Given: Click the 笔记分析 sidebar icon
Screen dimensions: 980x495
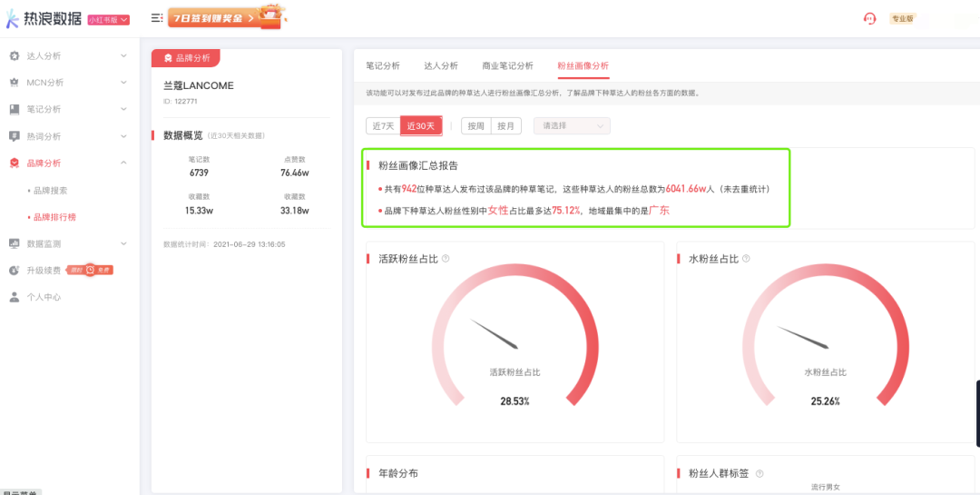Looking at the screenshot, I should click(x=15, y=110).
